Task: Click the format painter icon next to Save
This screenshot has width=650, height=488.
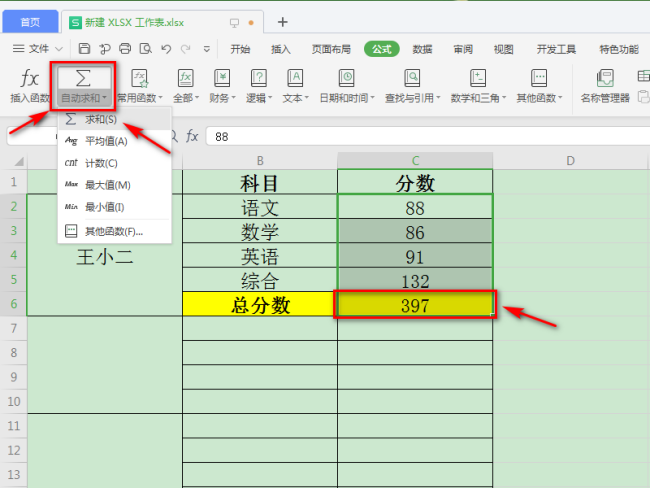Action: coord(105,49)
